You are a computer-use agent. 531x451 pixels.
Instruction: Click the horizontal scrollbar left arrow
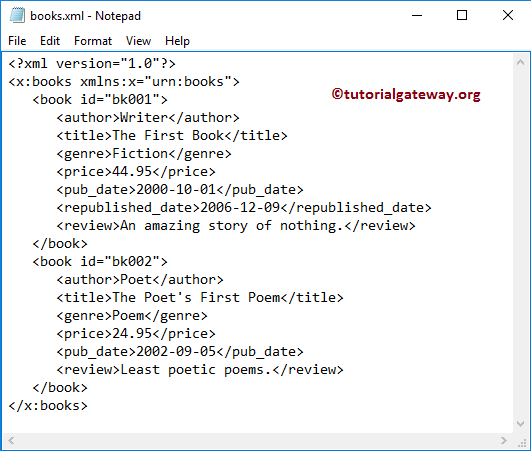(x=11, y=440)
